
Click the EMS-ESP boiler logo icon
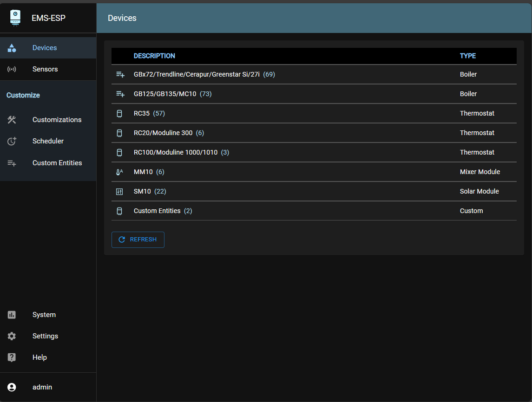point(15,18)
